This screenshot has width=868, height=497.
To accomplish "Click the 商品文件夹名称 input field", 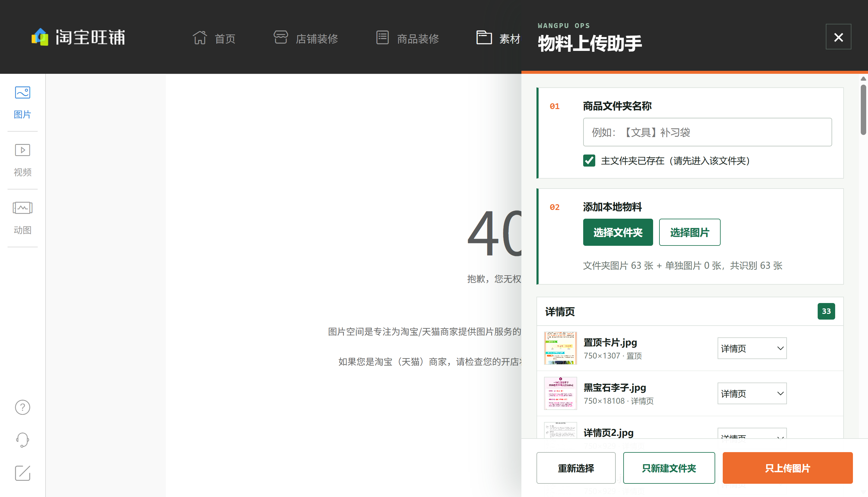I will pos(707,132).
